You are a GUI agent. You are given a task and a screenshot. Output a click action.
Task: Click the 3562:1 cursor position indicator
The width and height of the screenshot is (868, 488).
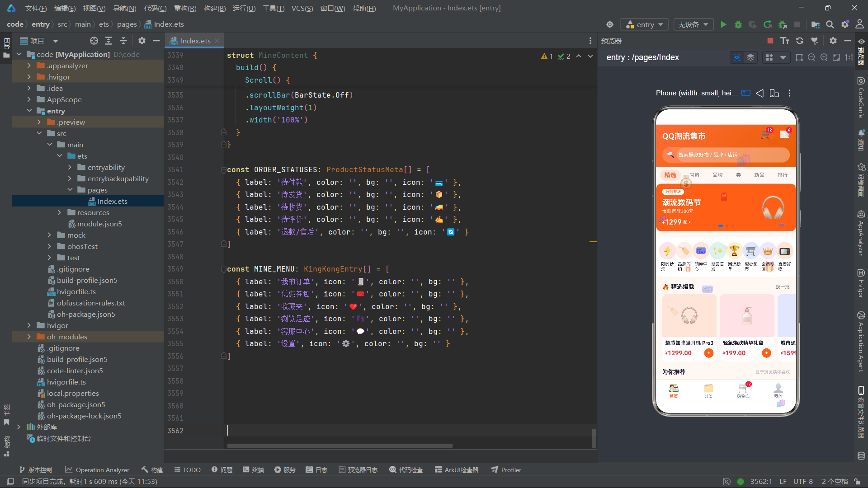point(761,482)
